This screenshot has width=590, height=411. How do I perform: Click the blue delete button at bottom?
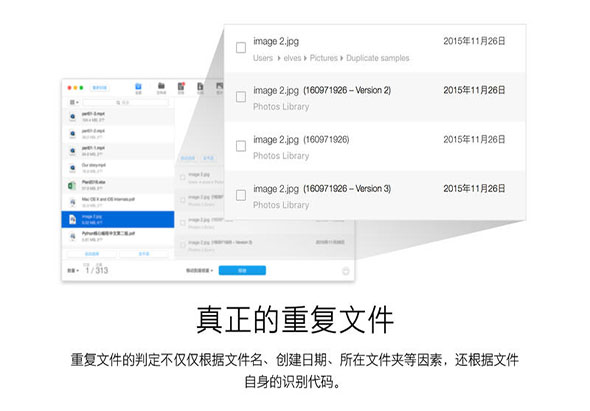pos(242,270)
